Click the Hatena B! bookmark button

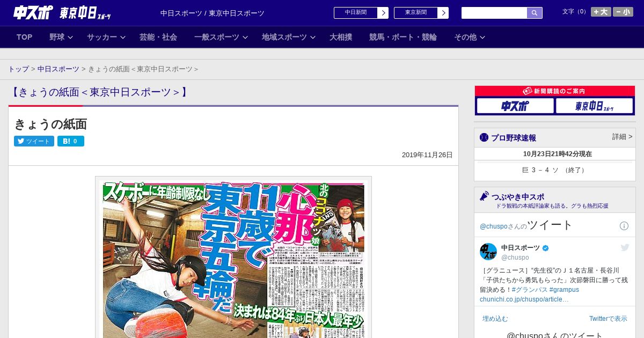click(71, 141)
